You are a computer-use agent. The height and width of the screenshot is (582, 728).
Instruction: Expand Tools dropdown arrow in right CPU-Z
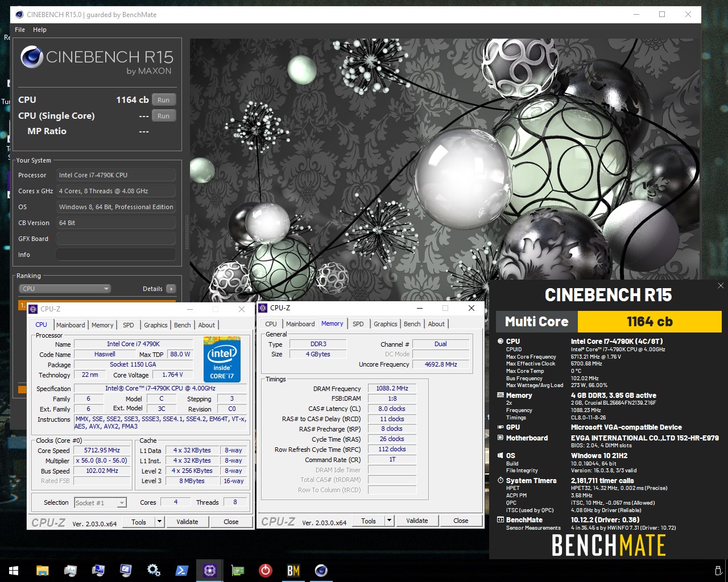(x=390, y=521)
